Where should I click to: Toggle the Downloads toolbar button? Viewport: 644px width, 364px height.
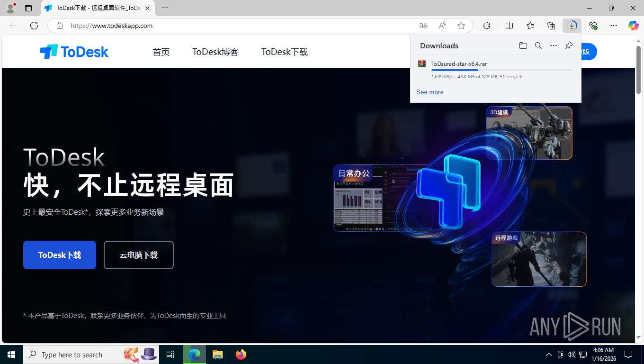point(572,26)
